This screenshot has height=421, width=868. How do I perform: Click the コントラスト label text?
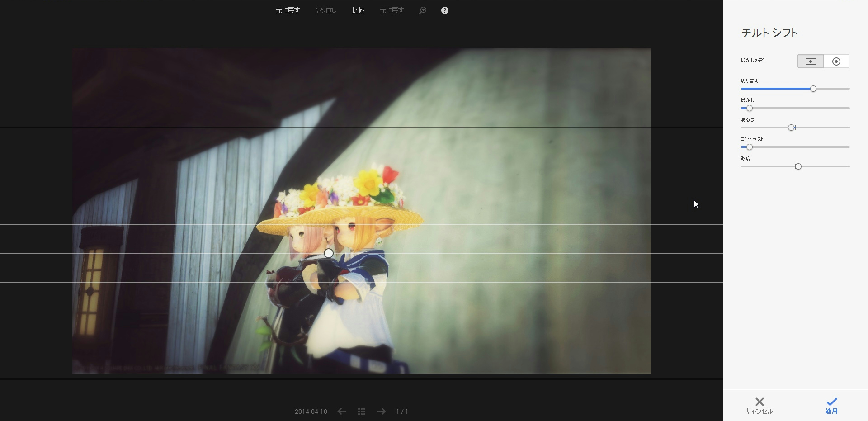tap(752, 139)
